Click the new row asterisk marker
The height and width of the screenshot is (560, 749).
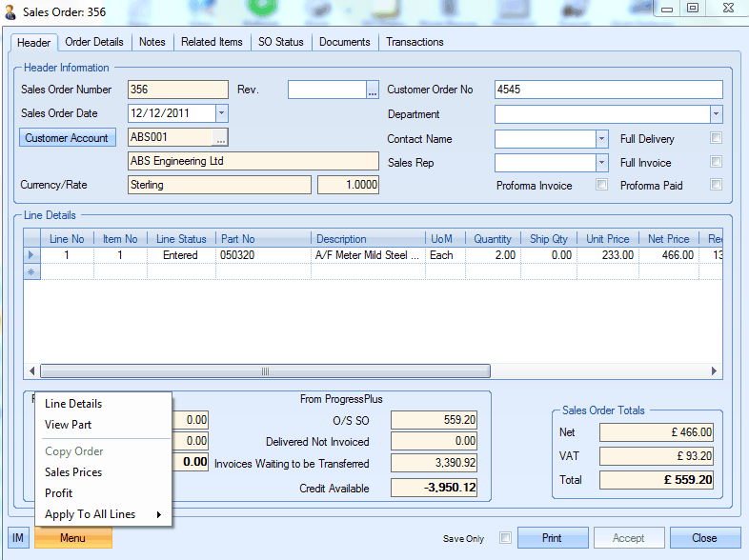(31, 272)
